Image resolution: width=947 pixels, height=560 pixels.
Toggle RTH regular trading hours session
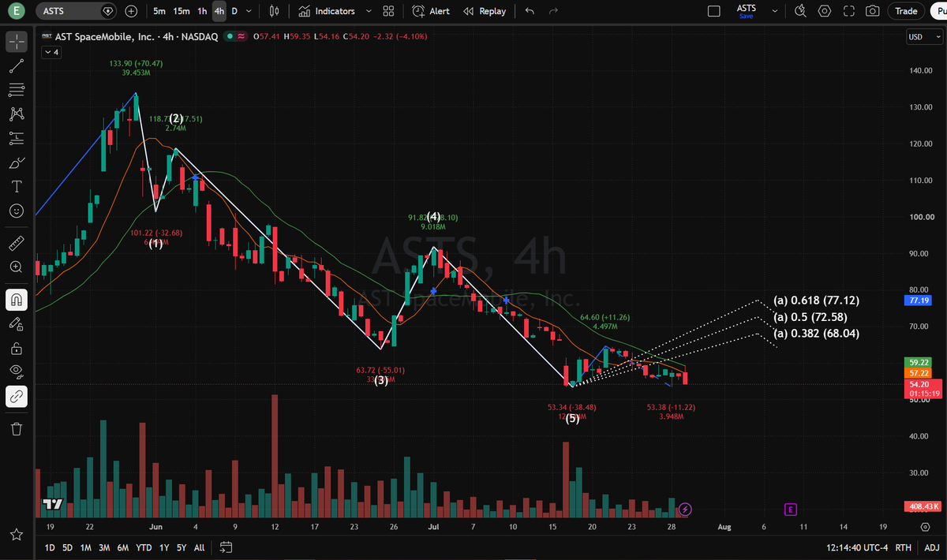click(x=904, y=547)
